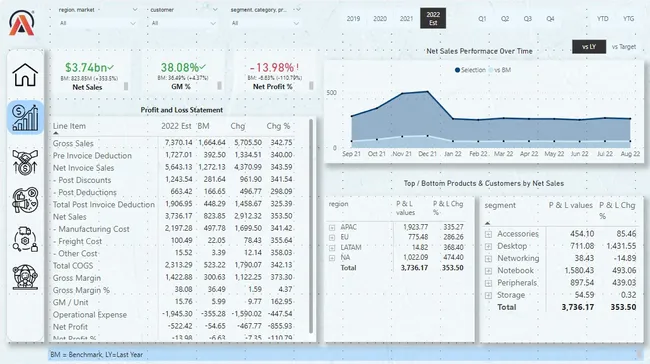Select the 2021 year button

[x=406, y=19]
